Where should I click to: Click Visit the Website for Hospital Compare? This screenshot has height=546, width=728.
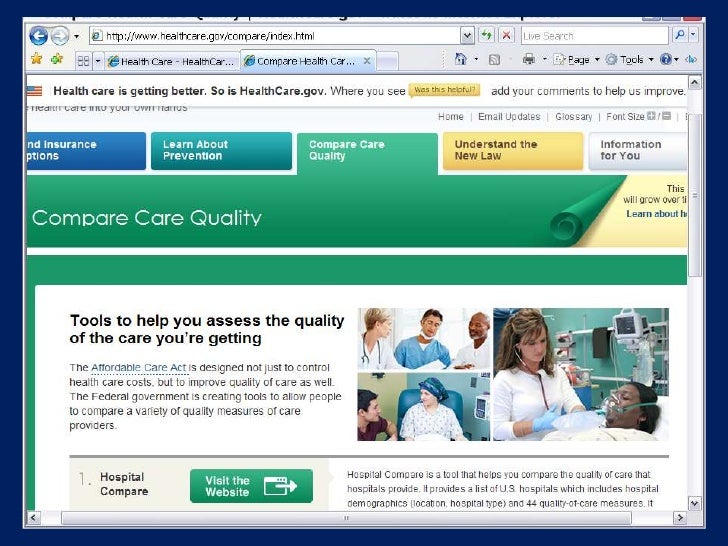(x=251, y=486)
